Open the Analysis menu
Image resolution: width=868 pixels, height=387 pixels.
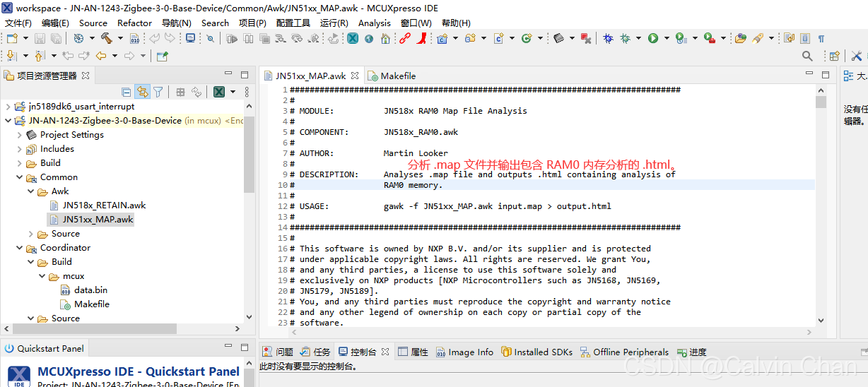(375, 23)
